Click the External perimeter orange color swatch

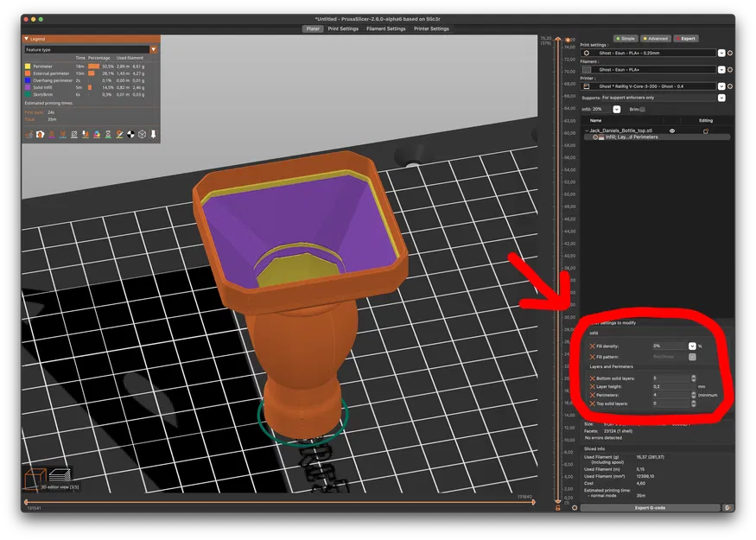[x=28, y=73]
